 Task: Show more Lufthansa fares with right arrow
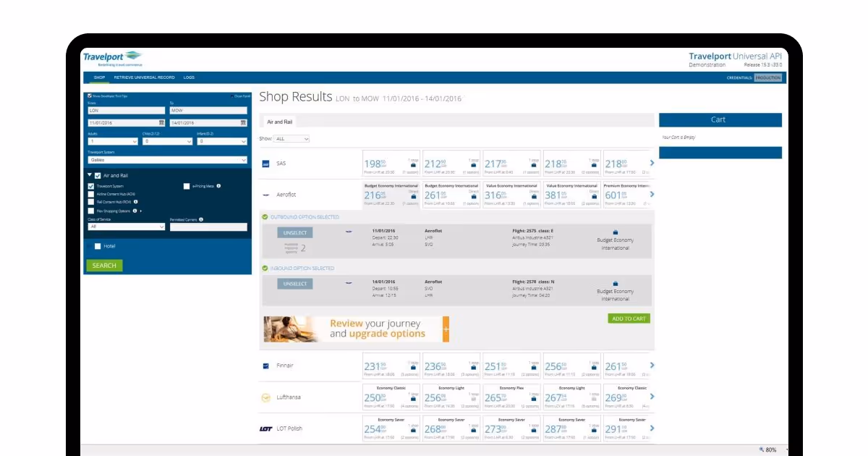[652, 397]
